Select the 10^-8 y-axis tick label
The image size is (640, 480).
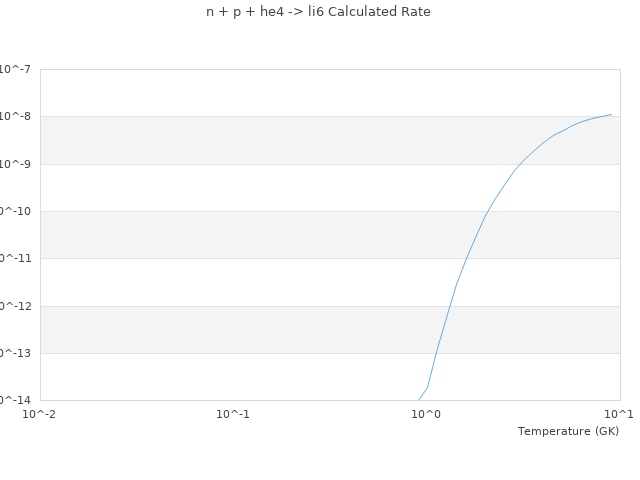tap(16, 116)
